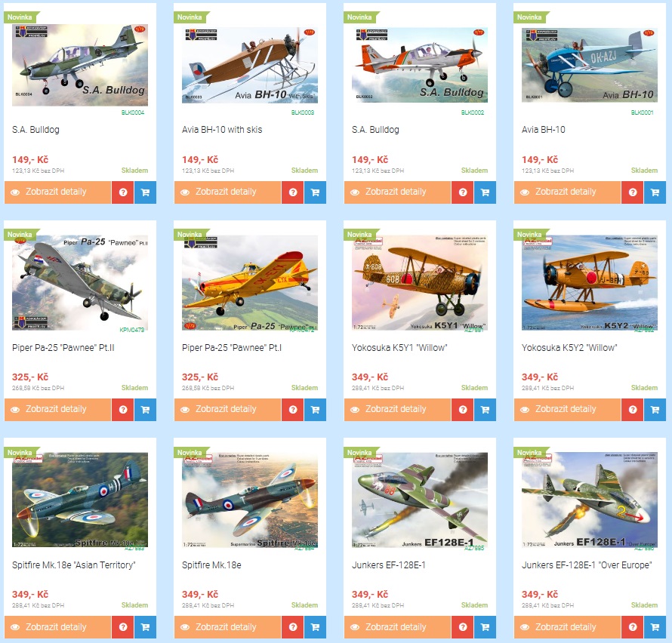Click the S.A. Bulldog BLK0004 box image
This screenshot has width=672, height=643.
pos(80,65)
